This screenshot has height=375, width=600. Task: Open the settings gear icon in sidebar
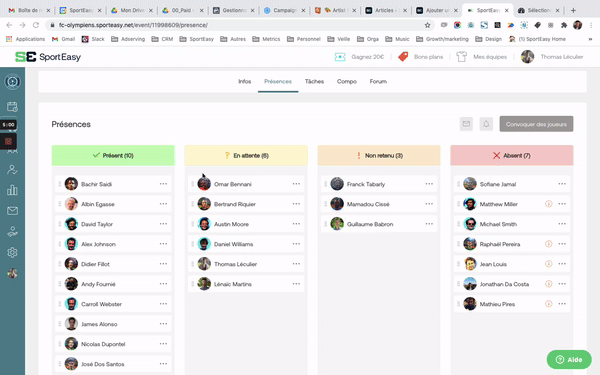pos(12,253)
